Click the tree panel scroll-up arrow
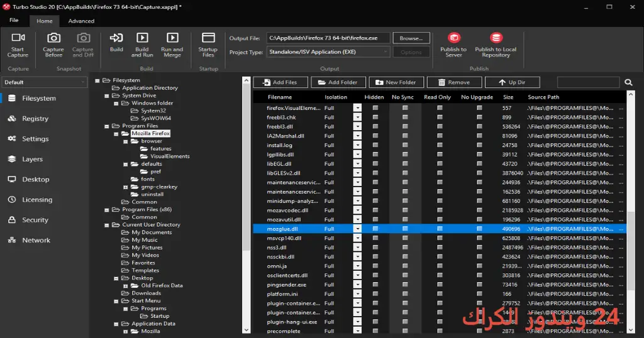This screenshot has width=644, height=338. (247, 80)
